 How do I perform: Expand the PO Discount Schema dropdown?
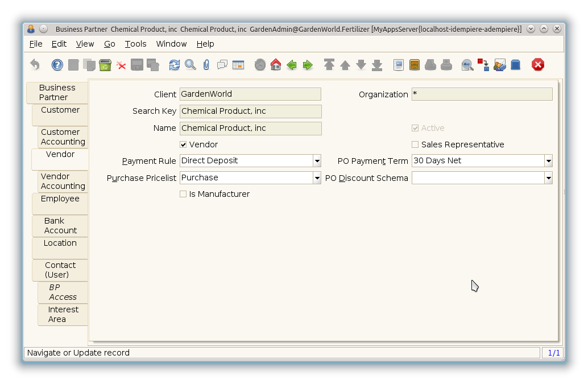pos(548,178)
